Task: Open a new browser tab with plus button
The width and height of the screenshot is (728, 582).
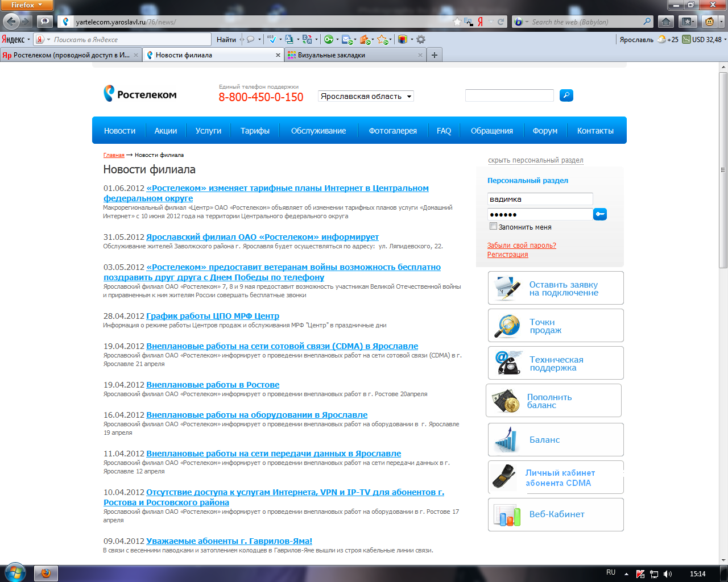Action: pos(435,55)
